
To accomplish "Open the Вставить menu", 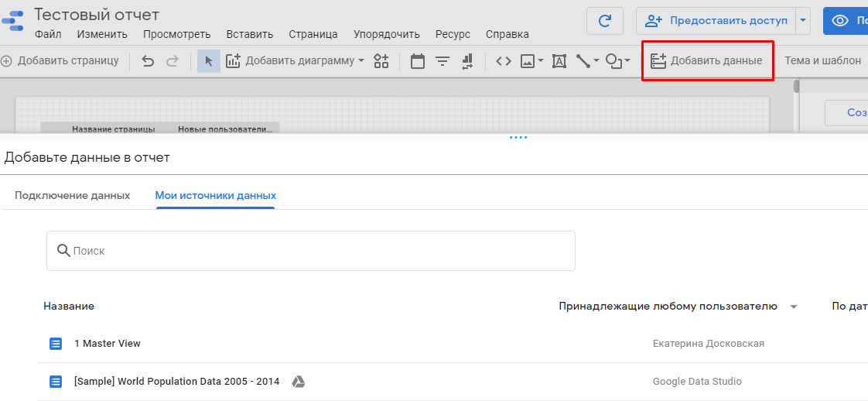I will (250, 34).
